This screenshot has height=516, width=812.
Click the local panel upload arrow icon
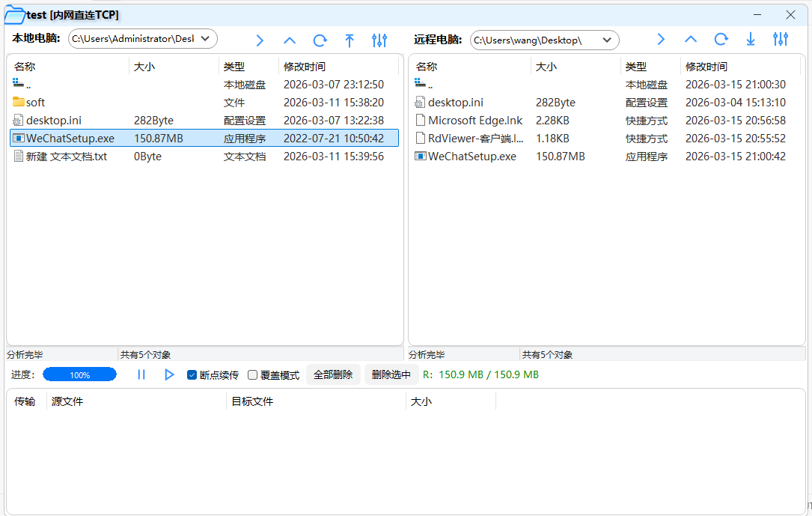tap(349, 40)
